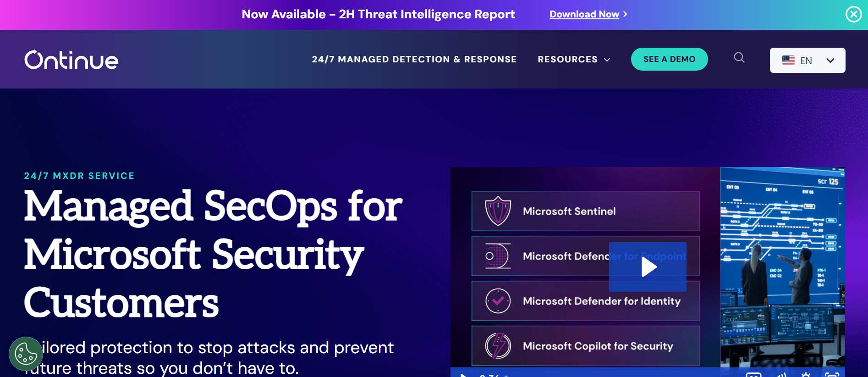Click the Copilot for Security lightning icon
The image size is (868, 377).
click(498, 346)
